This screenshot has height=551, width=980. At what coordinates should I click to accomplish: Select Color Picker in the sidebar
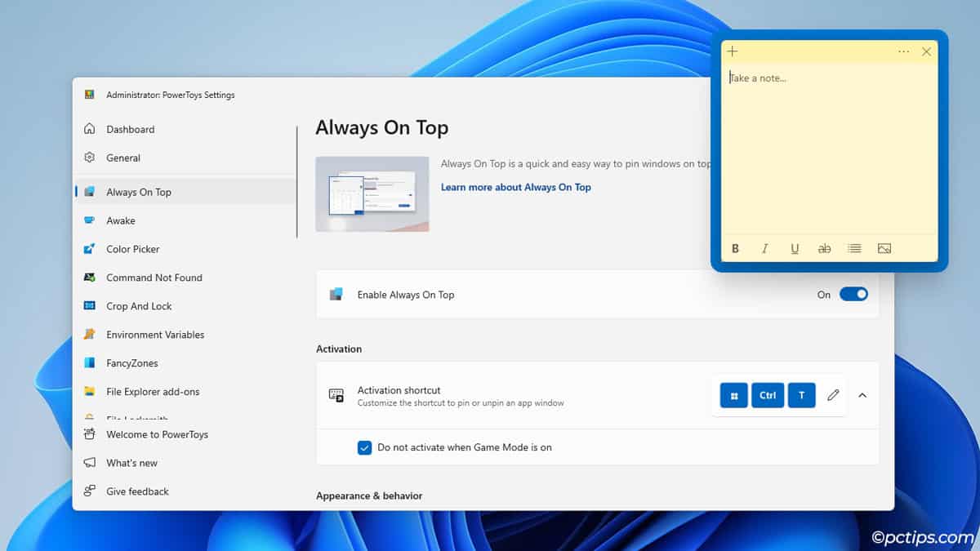[132, 249]
